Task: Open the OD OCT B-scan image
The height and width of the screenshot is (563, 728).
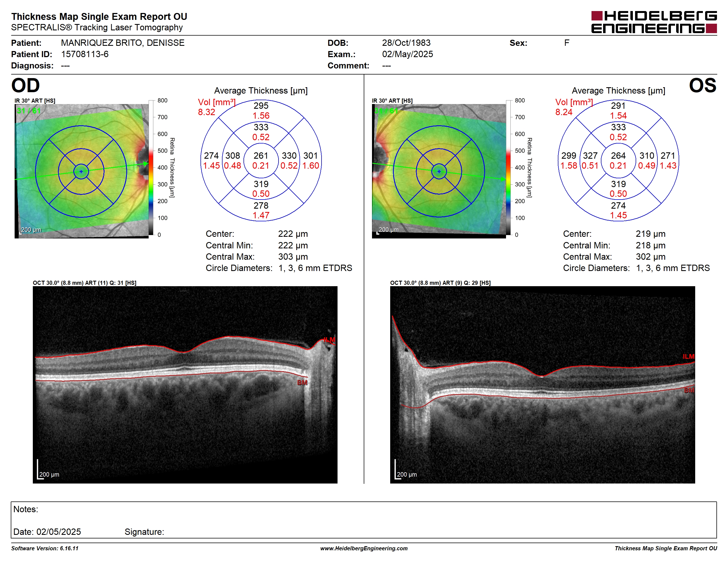Action: tap(185, 384)
